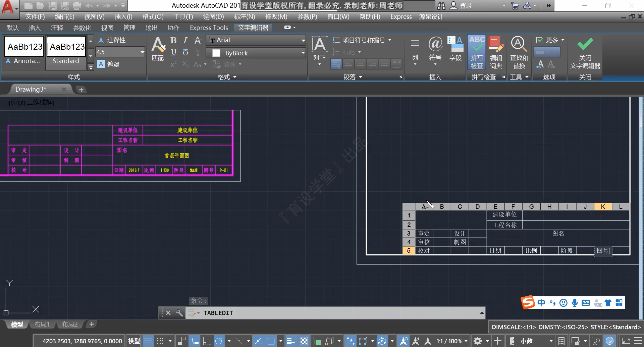644x347 pixels.
Task: Click the 登录 sign-in button
Action: (461, 6)
